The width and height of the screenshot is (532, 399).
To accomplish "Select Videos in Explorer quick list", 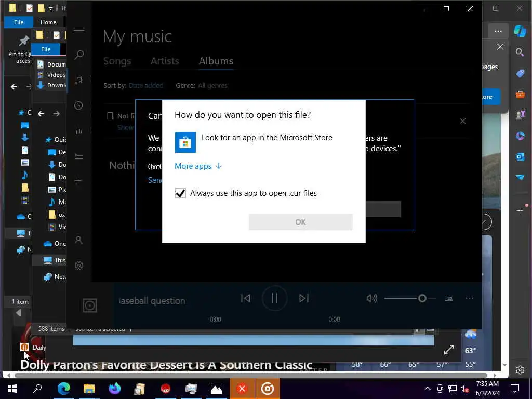I will tap(52, 75).
